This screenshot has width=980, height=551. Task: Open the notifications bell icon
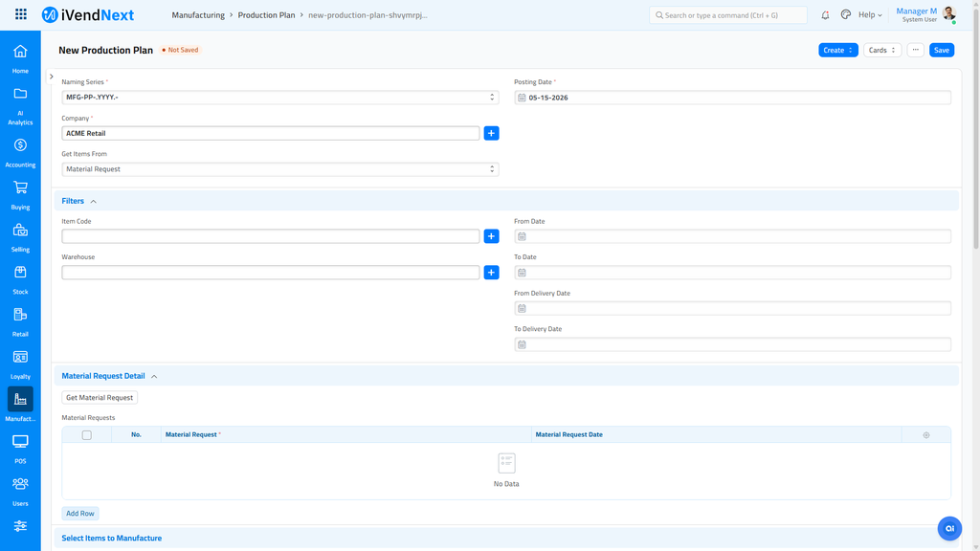825,15
